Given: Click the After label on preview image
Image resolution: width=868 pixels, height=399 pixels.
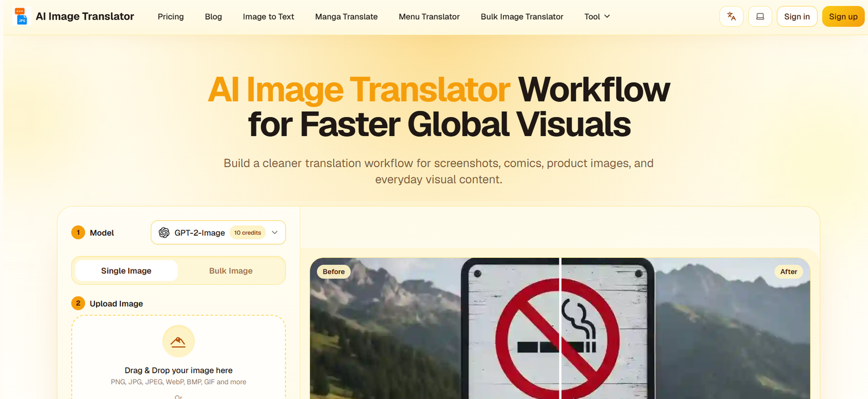Looking at the screenshot, I should (789, 271).
